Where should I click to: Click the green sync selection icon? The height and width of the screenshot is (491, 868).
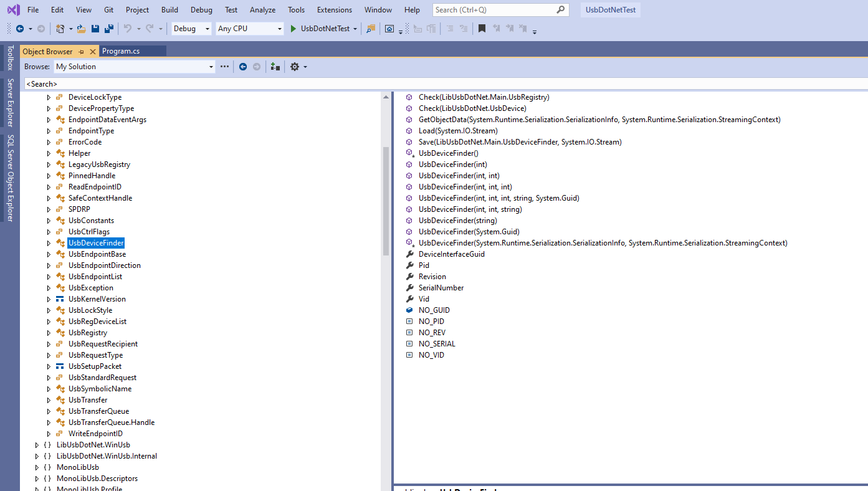(275, 67)
